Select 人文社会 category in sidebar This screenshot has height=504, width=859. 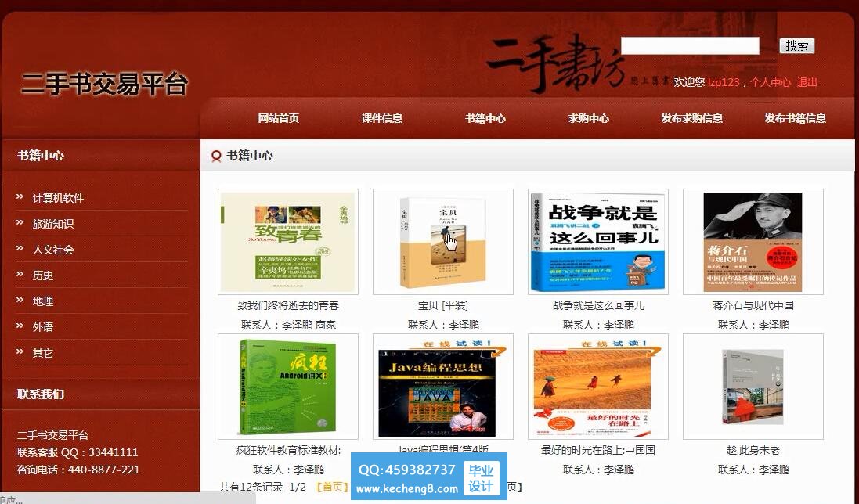coord(52,250)
